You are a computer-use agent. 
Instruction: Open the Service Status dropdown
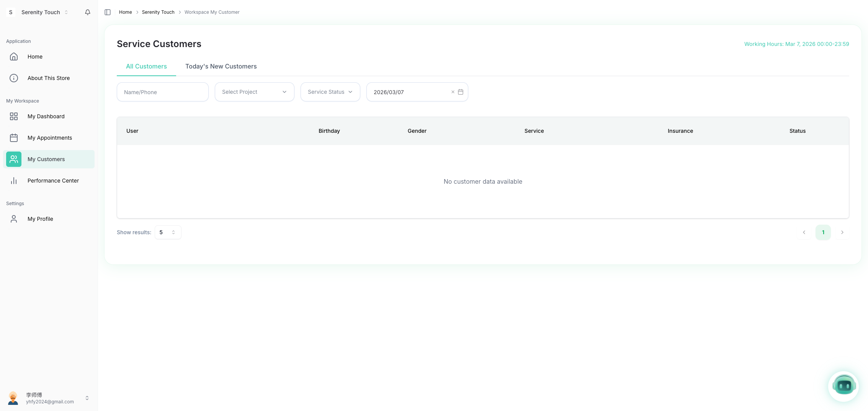pos(330,92)
